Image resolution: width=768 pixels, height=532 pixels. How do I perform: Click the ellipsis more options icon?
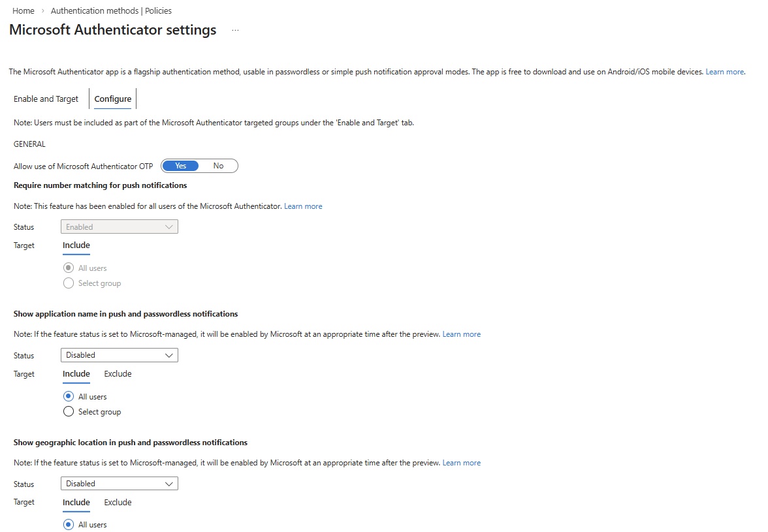[x=235, y=31]
